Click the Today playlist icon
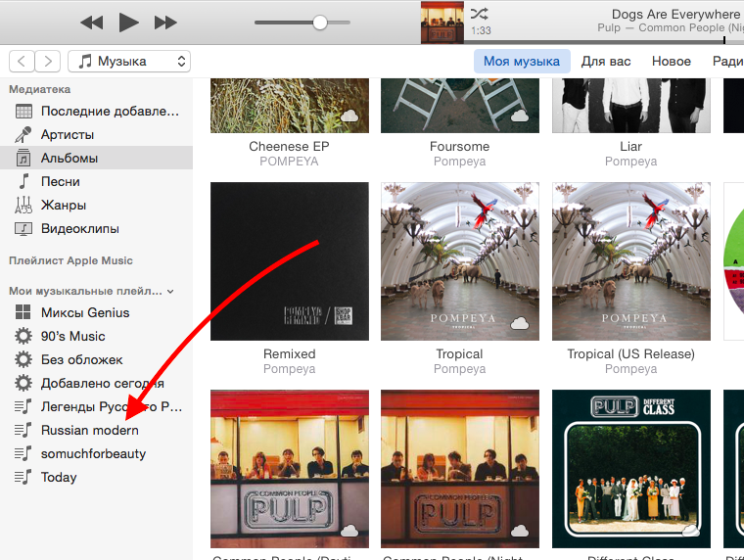 [23, 477]
